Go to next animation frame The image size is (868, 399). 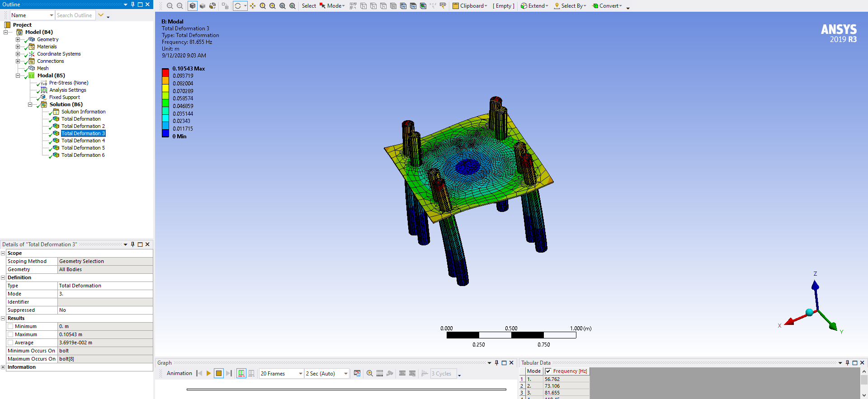tap(229, 373)
